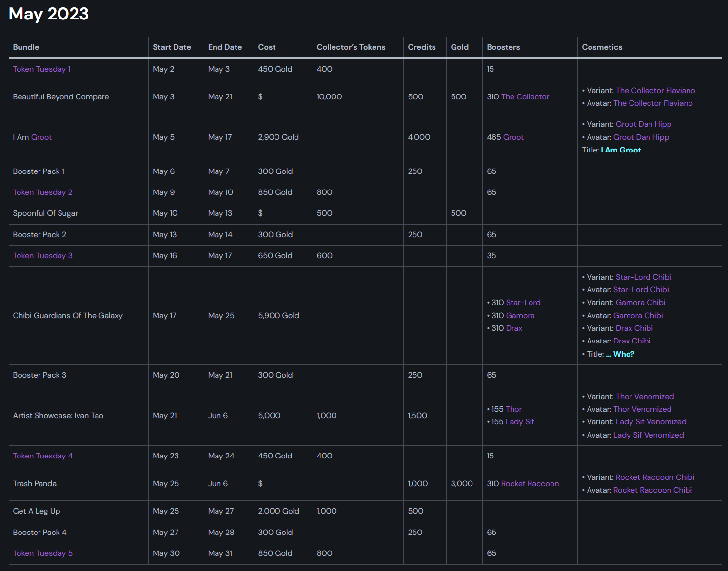Select Booster Pack 4 bundle name
The height and width of the screenshot is (571, 728).
pos(39,533)
